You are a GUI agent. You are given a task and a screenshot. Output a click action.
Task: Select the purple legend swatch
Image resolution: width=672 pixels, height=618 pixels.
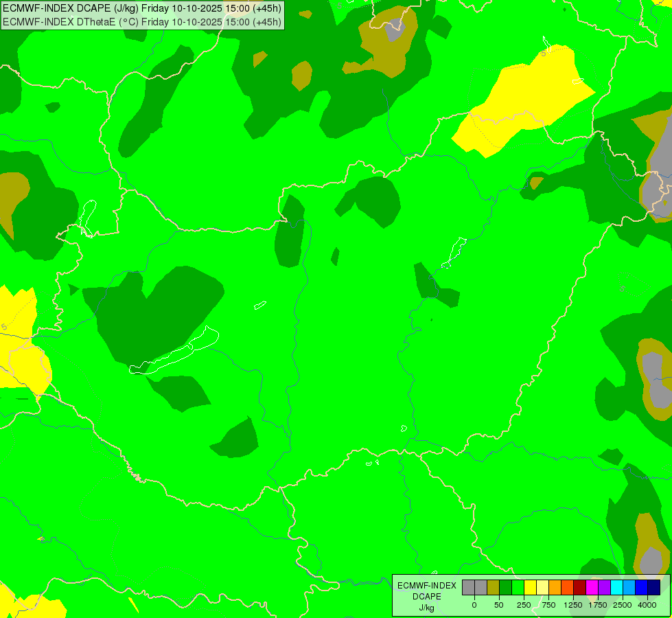point(604,588)
